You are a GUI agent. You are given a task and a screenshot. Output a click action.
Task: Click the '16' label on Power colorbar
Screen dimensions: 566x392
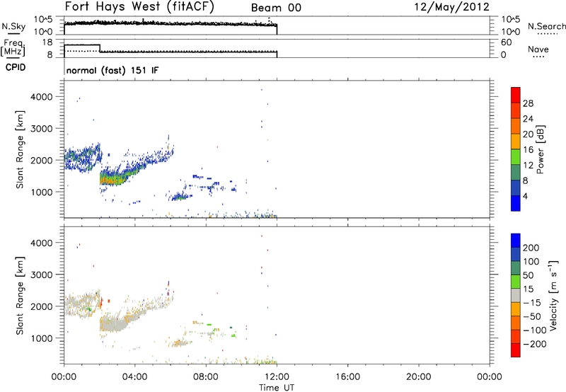point(528,150)
